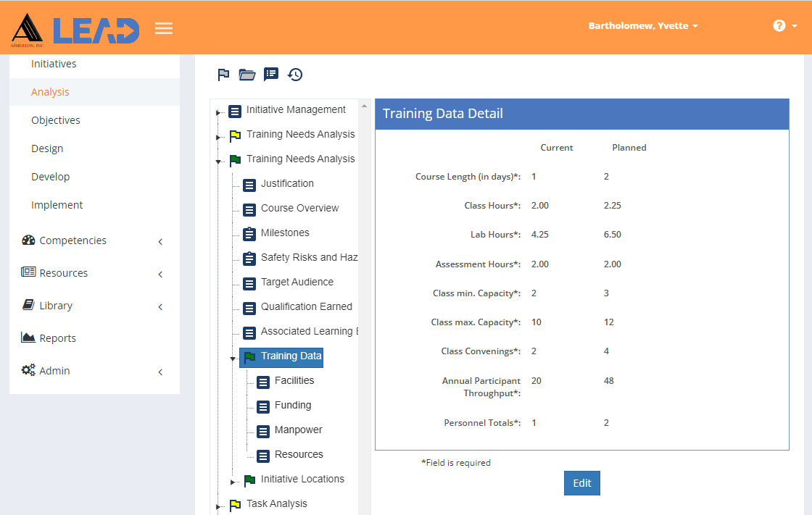Collapse the Training Data node arrow
Screen dimensions: 812x515
click(233, 359)
